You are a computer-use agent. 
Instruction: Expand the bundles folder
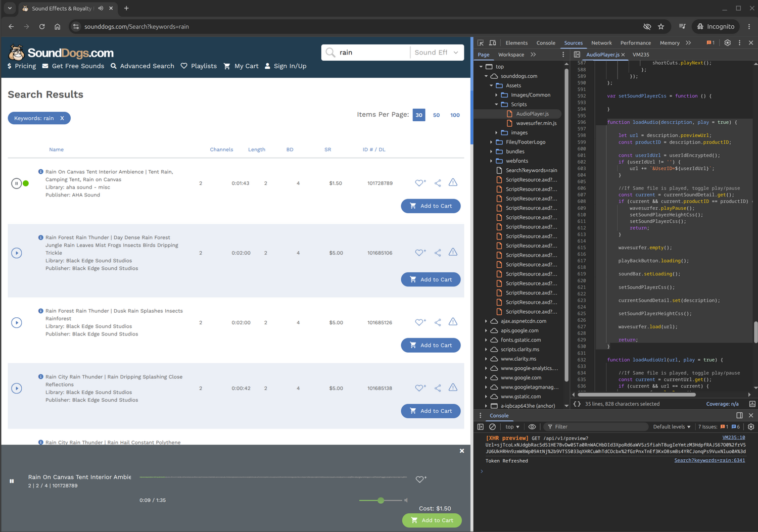(x=491, y=152)
